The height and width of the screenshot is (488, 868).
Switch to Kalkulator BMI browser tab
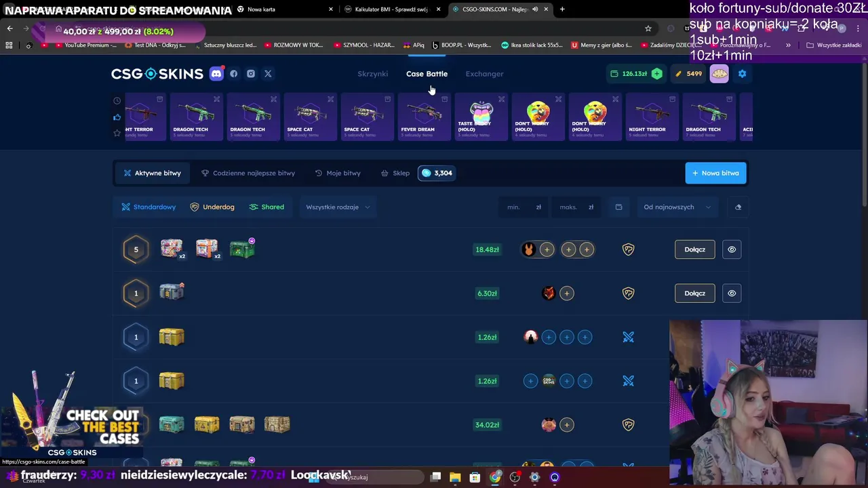[391, 9]
